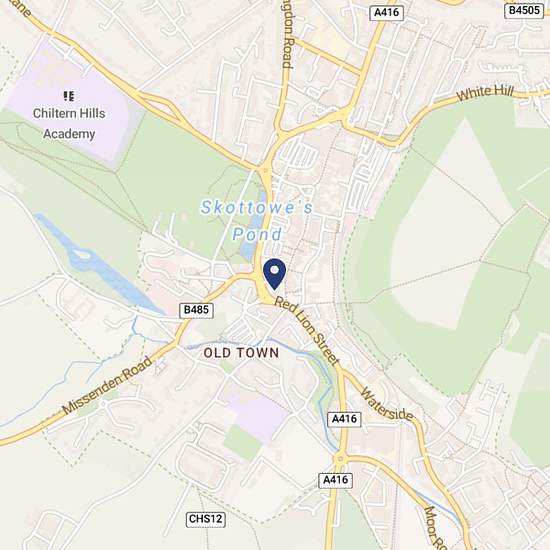The width and height of the screenshot is (550, 550).
Task: Click the OLD TOWN district label
Action: (x=241, y=353)
